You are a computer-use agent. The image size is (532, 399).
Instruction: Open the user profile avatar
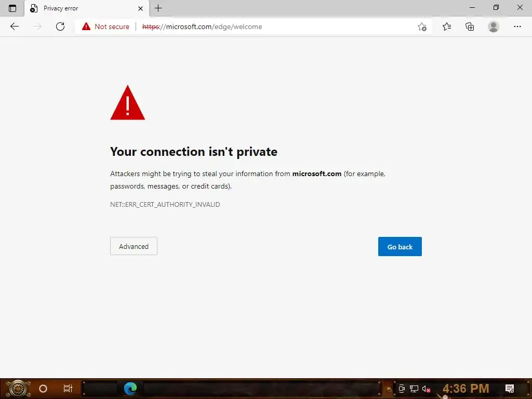494,26
